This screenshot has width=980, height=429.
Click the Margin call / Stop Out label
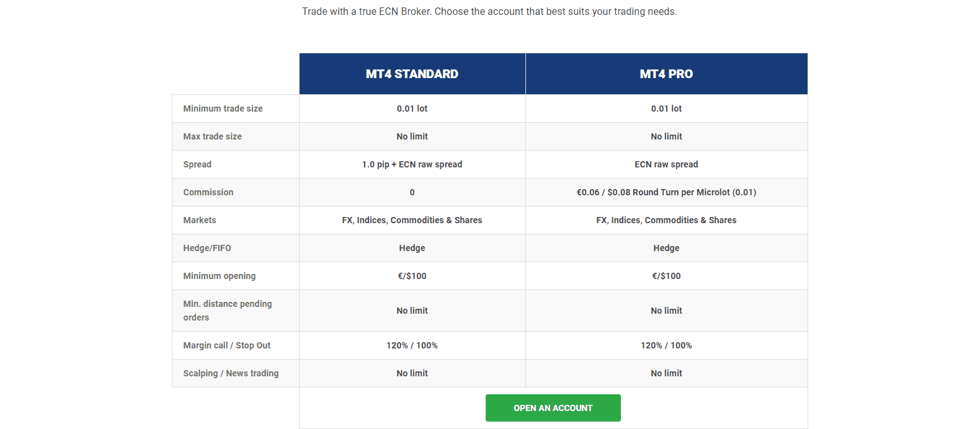tap(226, 345)
